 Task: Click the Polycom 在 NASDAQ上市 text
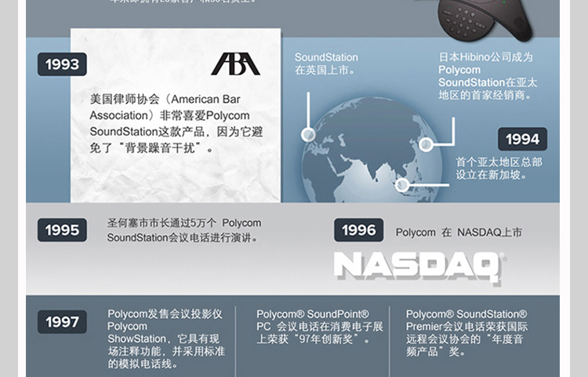coord(459,232)
